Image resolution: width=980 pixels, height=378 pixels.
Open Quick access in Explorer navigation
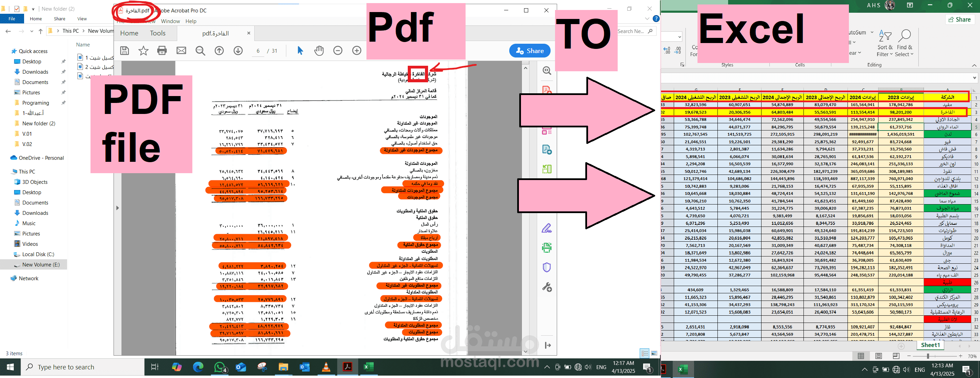[33, 51]
